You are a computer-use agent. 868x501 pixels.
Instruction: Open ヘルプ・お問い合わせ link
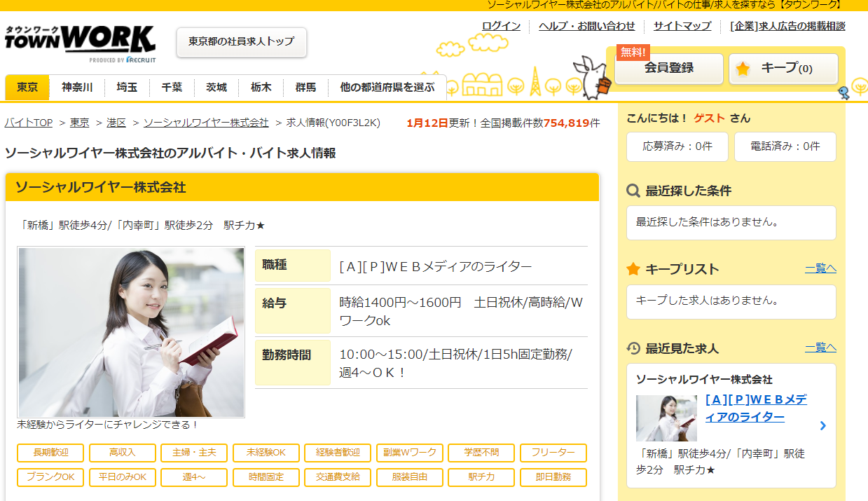[x=587, y=26]
